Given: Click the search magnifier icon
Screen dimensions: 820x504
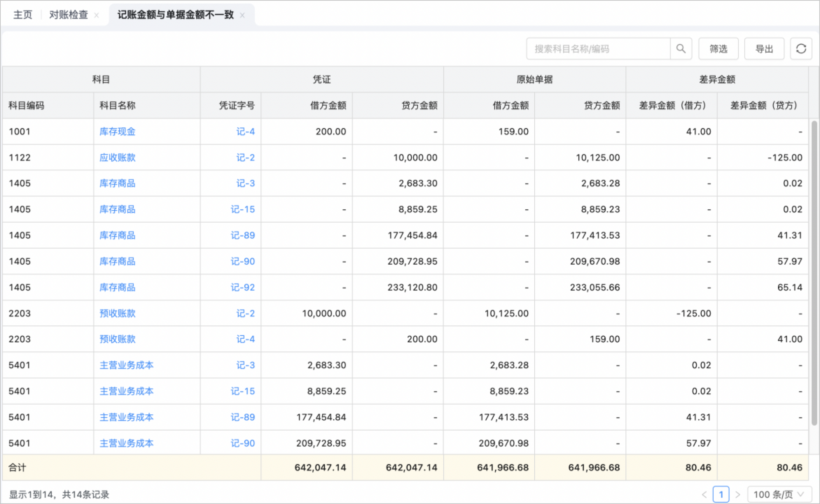Looking at the screenshot, I should click(681, 49).
